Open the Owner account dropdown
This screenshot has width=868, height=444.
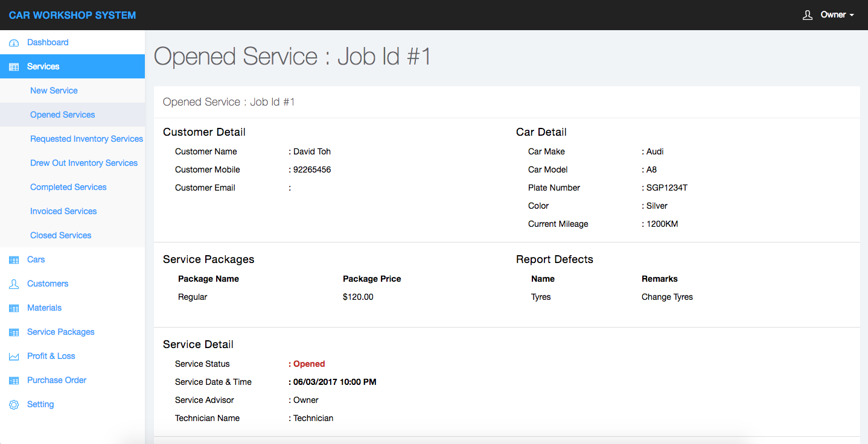point(837,15)
